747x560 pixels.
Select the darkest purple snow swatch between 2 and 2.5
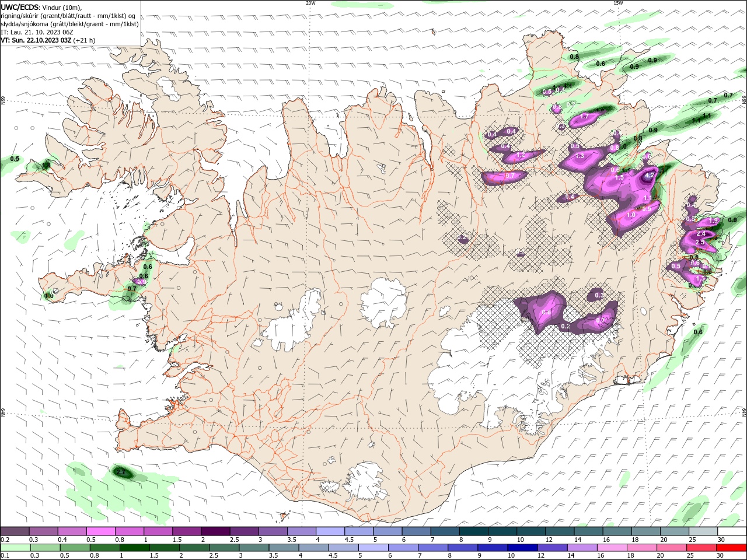tap(215, 531)
